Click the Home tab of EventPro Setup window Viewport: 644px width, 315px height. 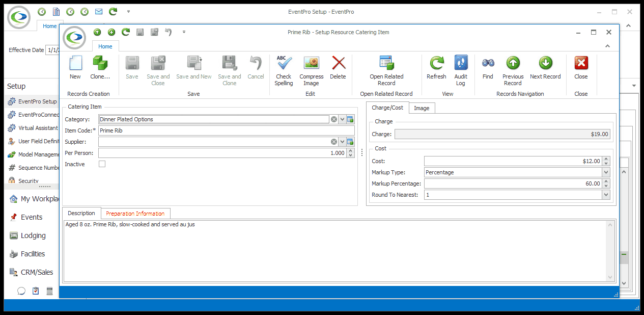point(50,26)
